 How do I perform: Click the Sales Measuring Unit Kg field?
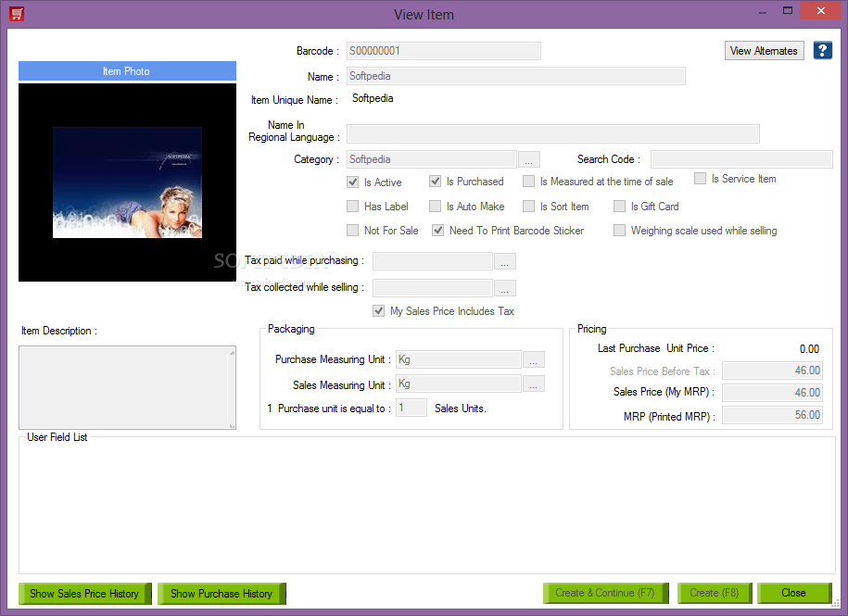459,383
